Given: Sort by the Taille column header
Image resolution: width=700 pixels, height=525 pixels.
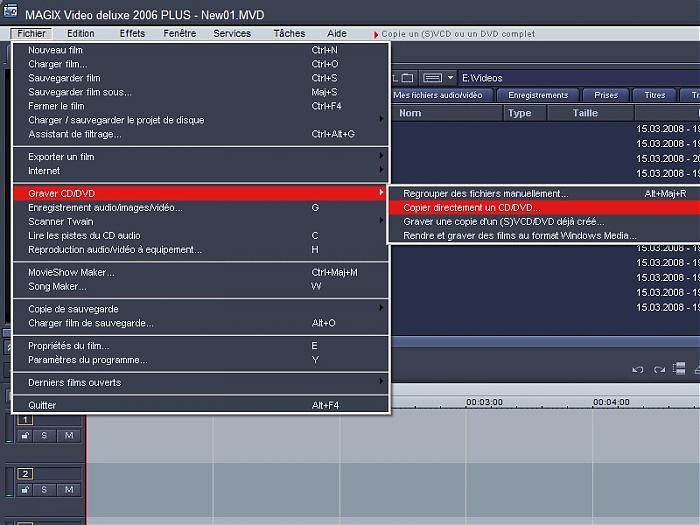Looking at the screenshot, I should 591,113.
